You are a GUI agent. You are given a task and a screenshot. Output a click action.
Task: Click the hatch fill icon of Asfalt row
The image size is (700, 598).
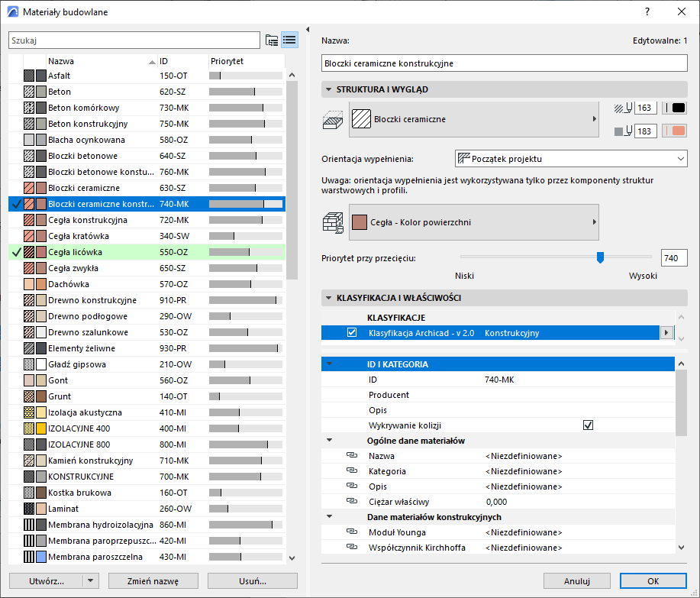point(29,76)
